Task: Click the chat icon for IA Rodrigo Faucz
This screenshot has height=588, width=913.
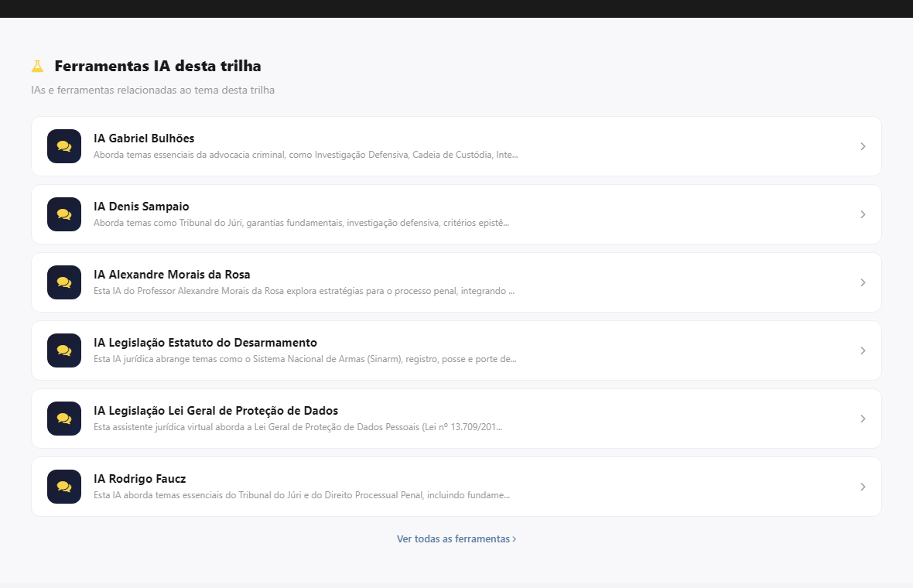Action: (64, 487)
